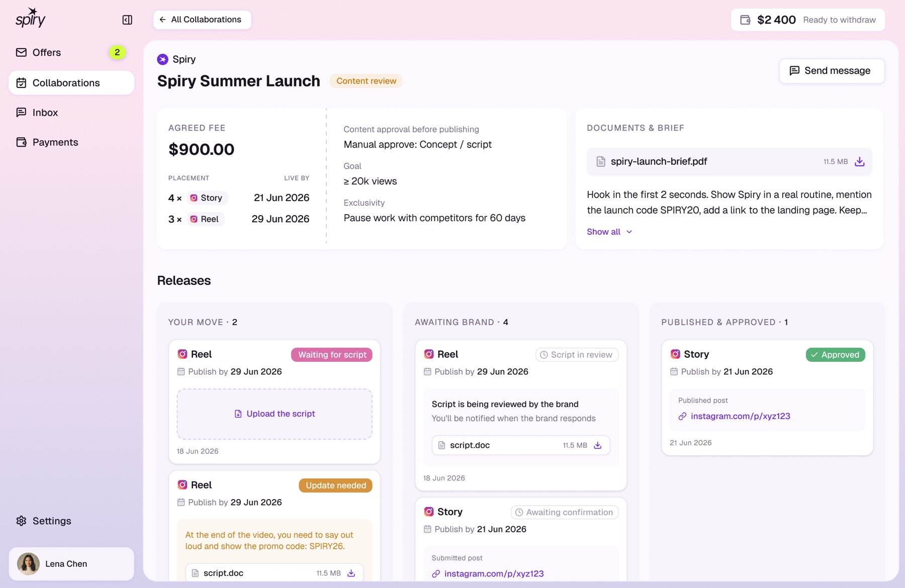Click Instagram icon on Script in review Reel
This screenshot has width=905, height=588.
point(429,354)
